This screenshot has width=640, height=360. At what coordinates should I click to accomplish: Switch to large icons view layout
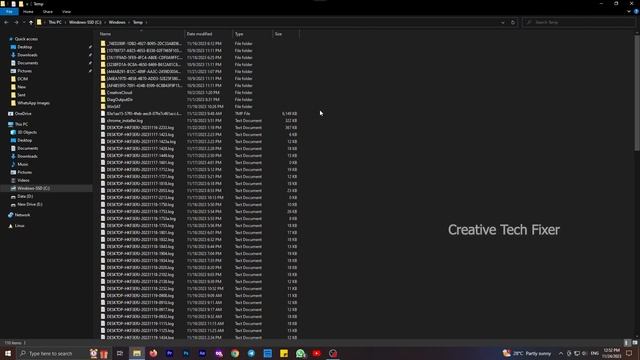[x=635, y=343]
